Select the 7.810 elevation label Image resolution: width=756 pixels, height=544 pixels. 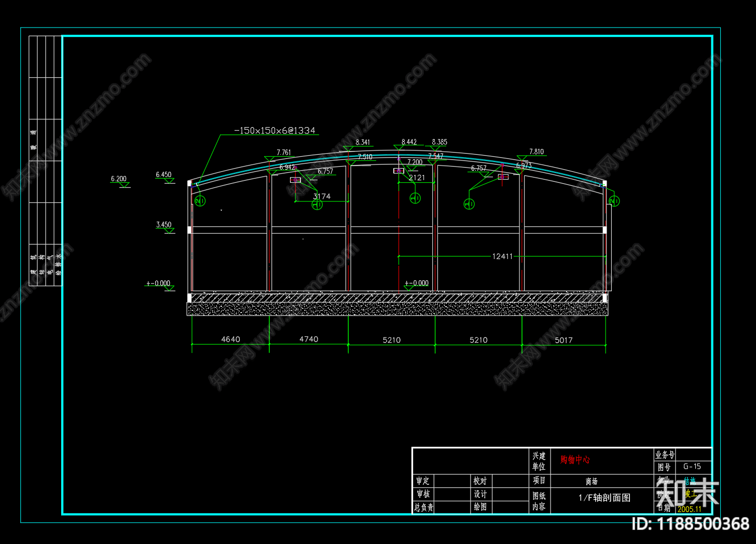[537, 152]
